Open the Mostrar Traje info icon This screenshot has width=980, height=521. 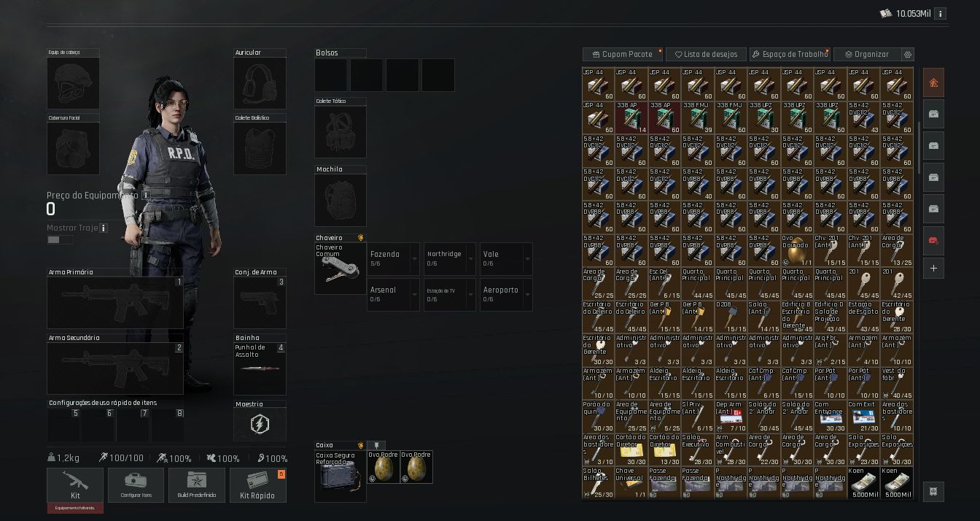[104, 228]
